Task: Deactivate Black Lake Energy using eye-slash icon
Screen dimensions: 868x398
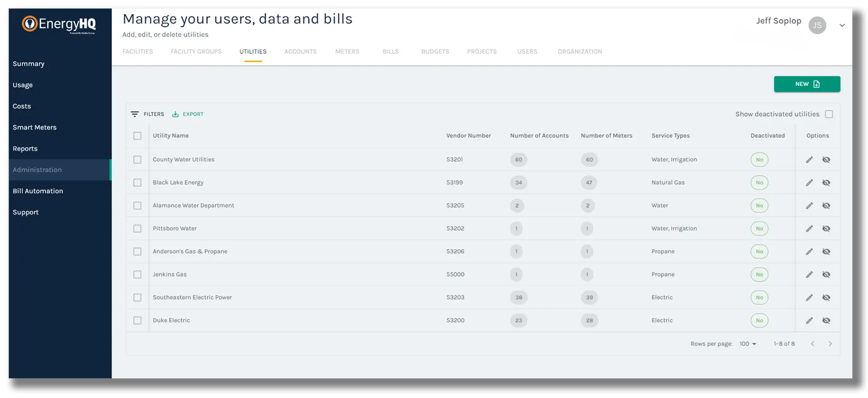Action: point(826,183)
